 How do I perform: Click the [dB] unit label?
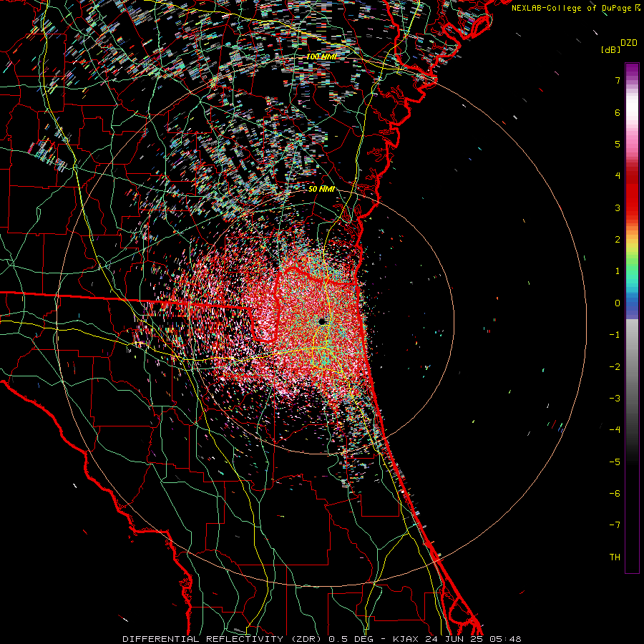coord(610,49)
